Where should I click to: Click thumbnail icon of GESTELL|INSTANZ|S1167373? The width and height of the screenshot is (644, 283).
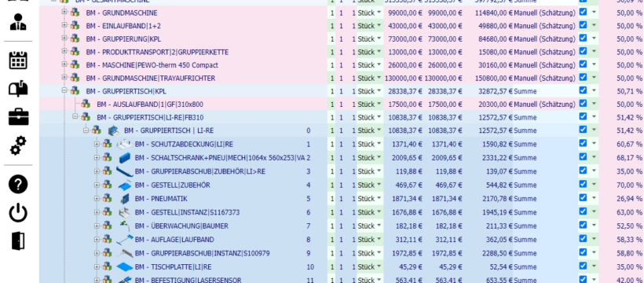(124, 212)
